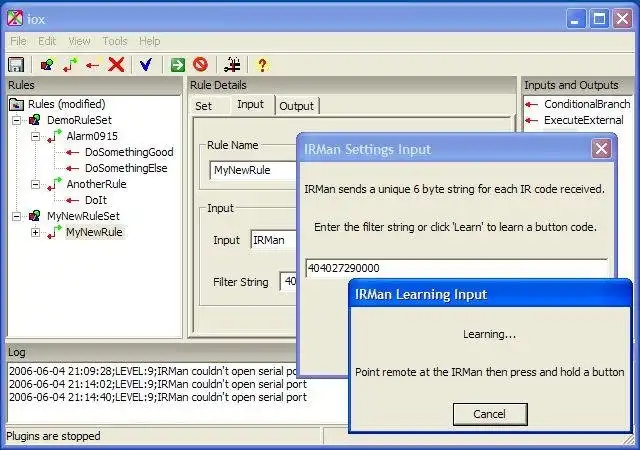
Task: Click the Input field showing IRMan
Action: [273, 240]
